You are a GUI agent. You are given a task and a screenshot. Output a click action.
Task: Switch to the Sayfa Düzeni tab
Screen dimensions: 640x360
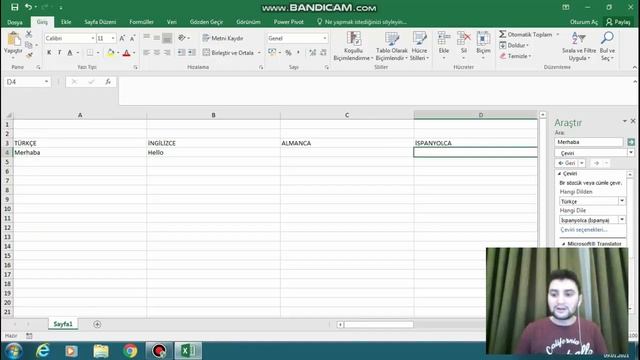click(100, 22)
